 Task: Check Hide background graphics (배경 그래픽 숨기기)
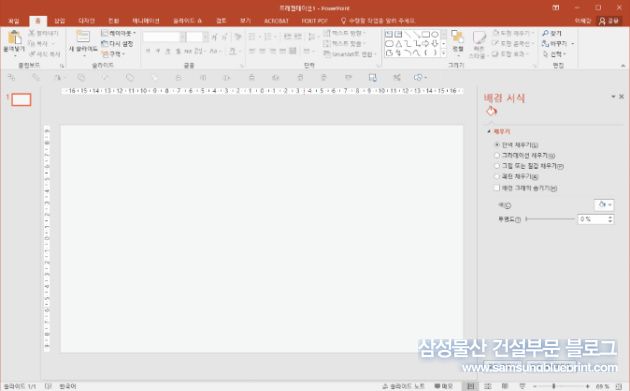tap(497, 187)
